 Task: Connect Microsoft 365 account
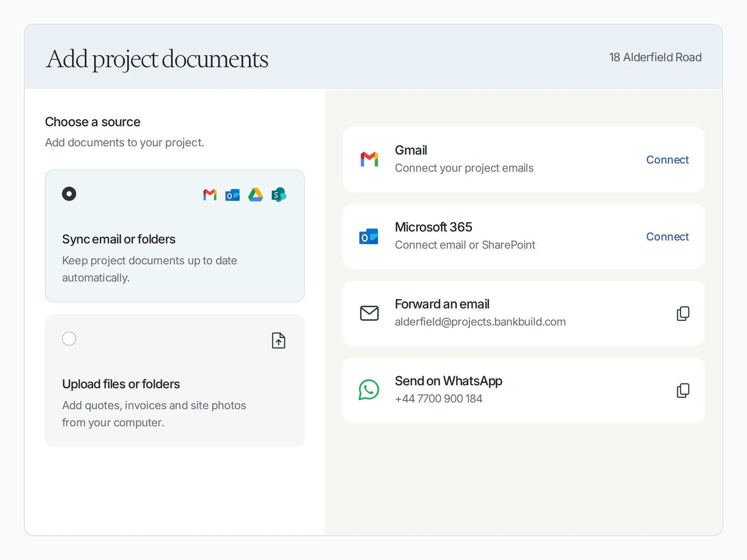(667, 236)
